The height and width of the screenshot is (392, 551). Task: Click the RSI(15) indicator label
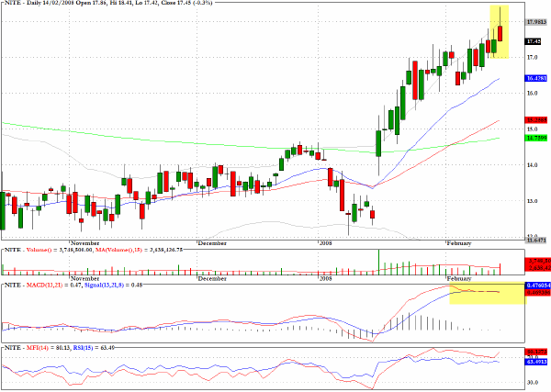pos(83,348)
